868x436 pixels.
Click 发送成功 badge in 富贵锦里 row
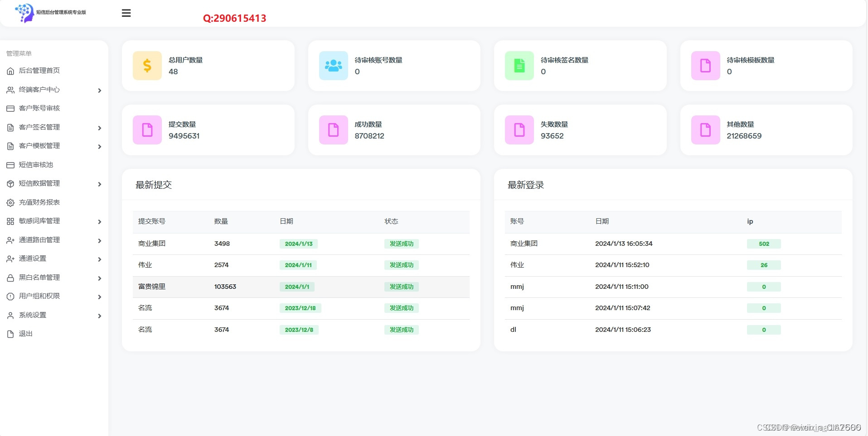(402, 287)
